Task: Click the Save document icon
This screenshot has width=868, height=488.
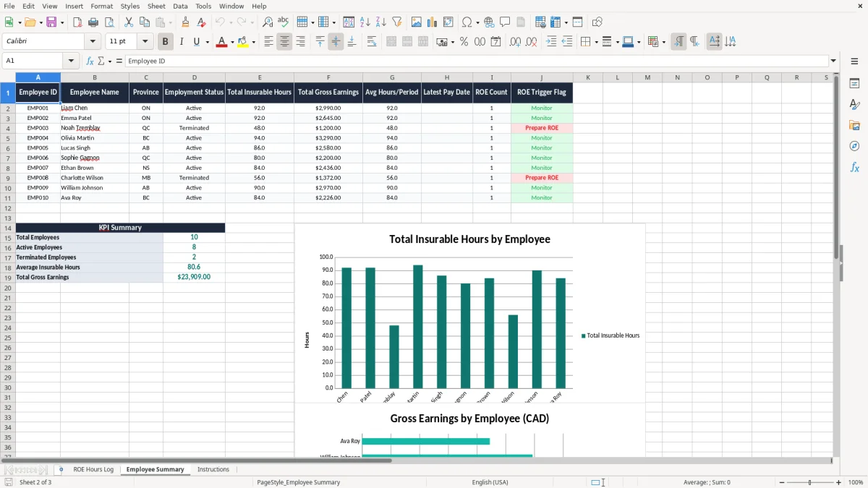Action: point(51,22)
